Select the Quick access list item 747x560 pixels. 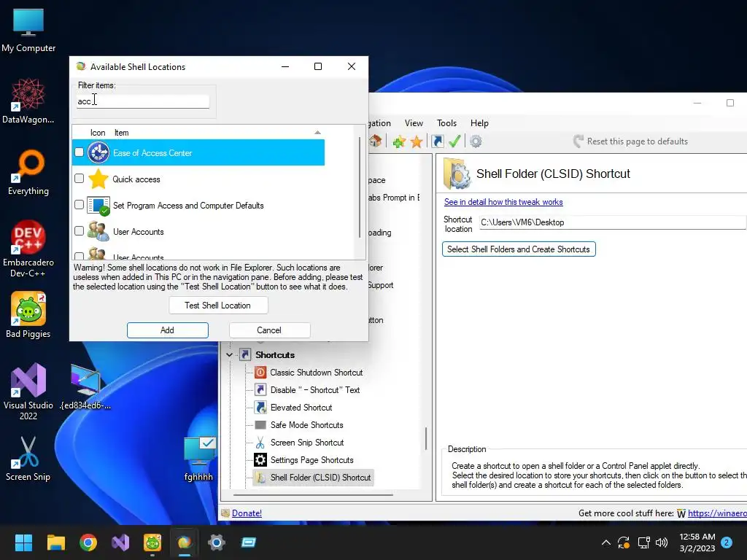[x=198, y=179]
